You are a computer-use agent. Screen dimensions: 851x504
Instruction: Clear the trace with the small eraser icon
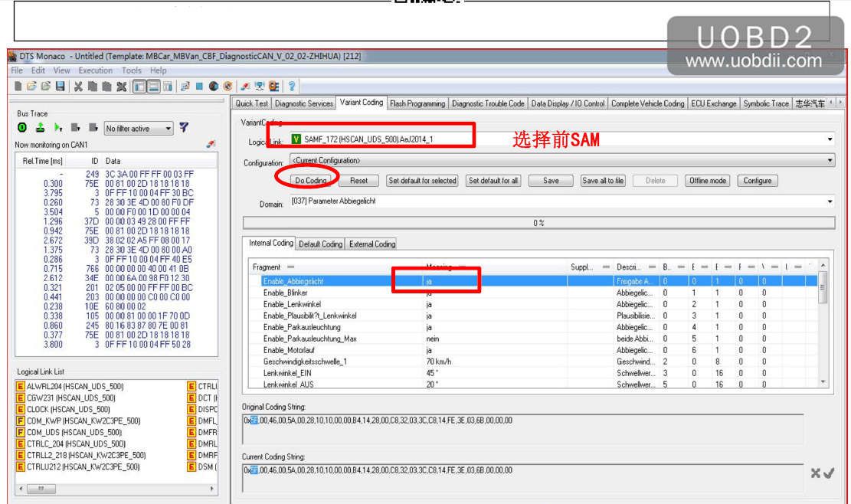click(211, 144)
